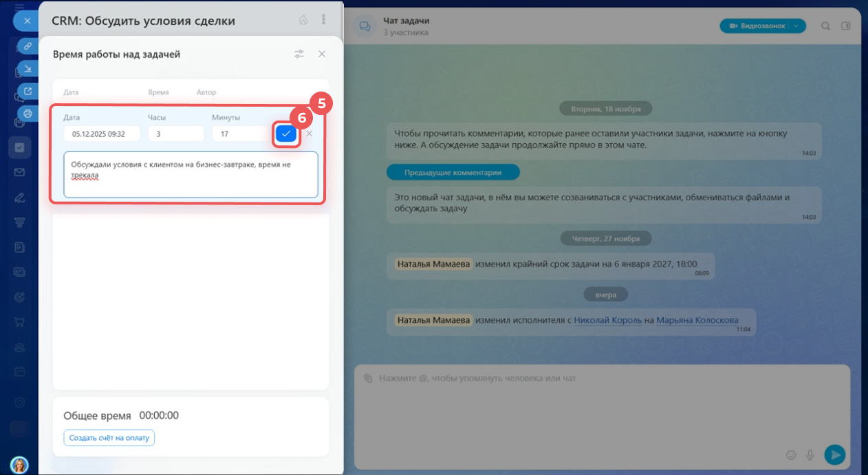This screenshot has height=475, width=868.
Task: Open time tracking settings sliders icon
Action: [x=299, y=54]
